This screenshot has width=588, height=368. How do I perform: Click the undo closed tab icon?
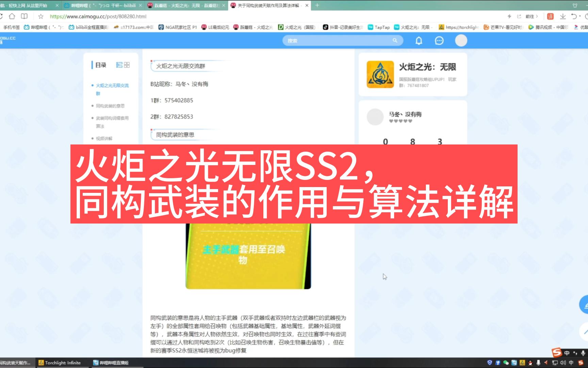(x=574, y=16)
